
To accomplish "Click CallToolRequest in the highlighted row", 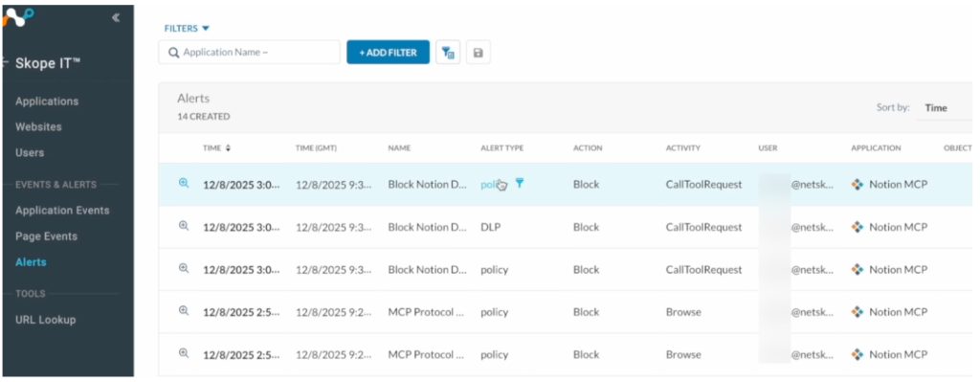I will (x=703, y=185).
